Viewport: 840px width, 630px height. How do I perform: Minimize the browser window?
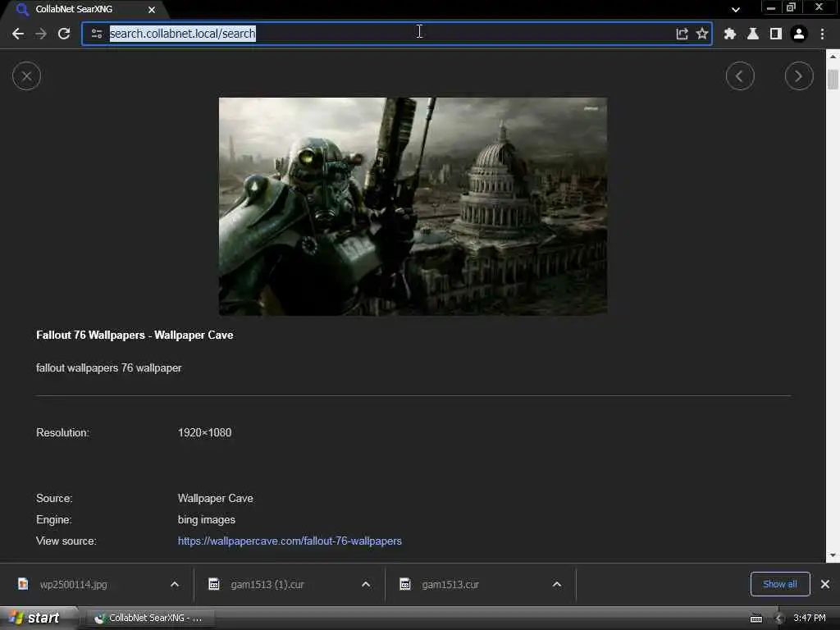(770, 7)
